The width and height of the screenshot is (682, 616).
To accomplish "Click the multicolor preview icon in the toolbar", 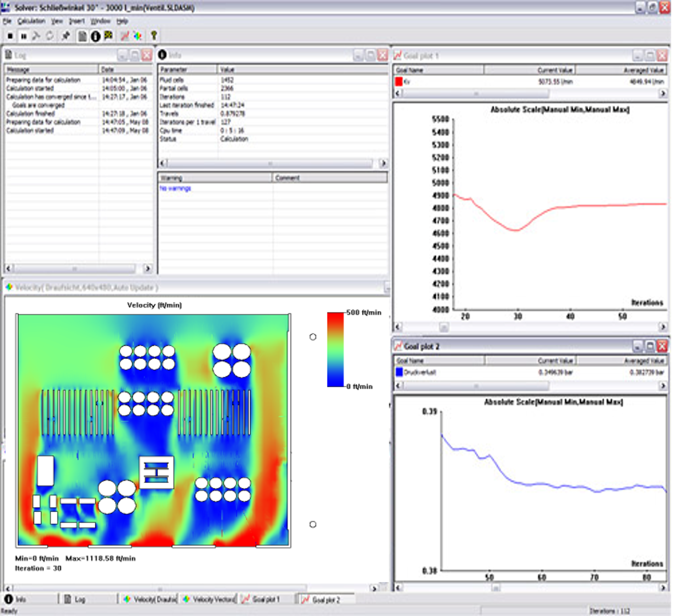I will point(138,36).
